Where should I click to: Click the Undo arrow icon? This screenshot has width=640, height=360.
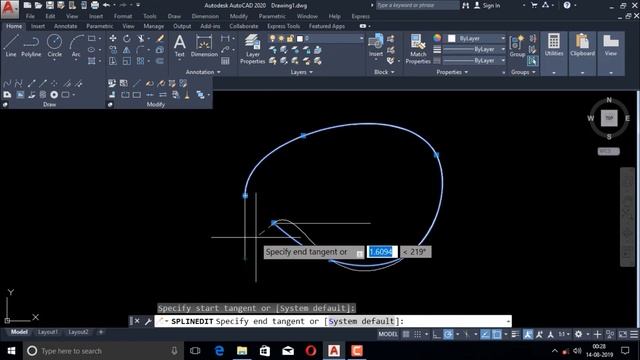(106, 5)
